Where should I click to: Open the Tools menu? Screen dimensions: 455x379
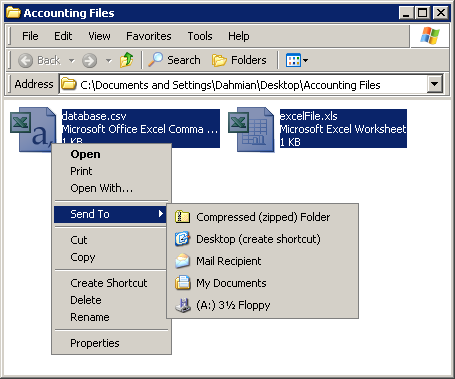pos(200,36)
